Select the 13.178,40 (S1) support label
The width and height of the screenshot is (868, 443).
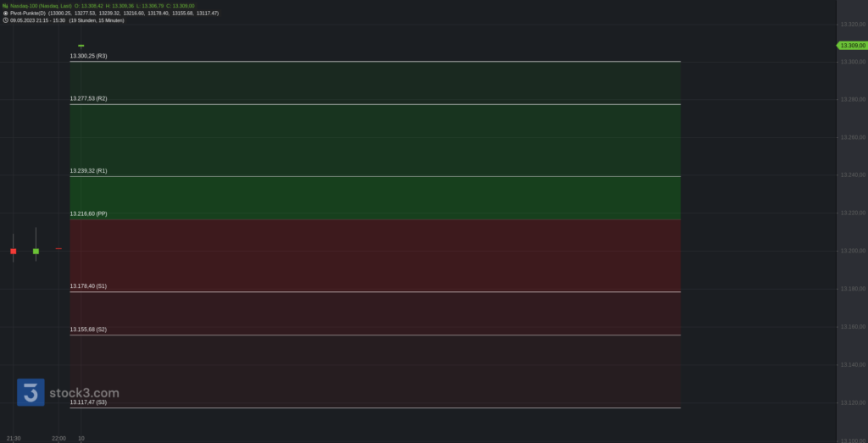[88, 286]
